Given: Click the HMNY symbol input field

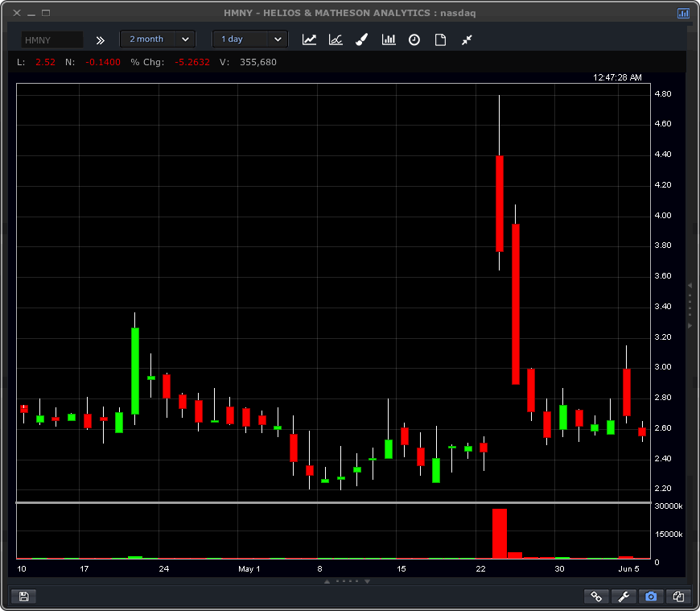Looking at the screenshot, I should 51,39.
